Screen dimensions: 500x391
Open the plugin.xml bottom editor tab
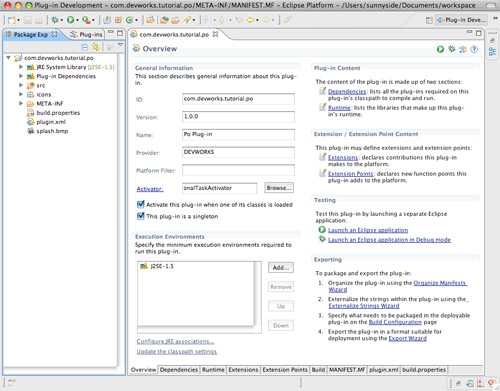coord(384,370)
